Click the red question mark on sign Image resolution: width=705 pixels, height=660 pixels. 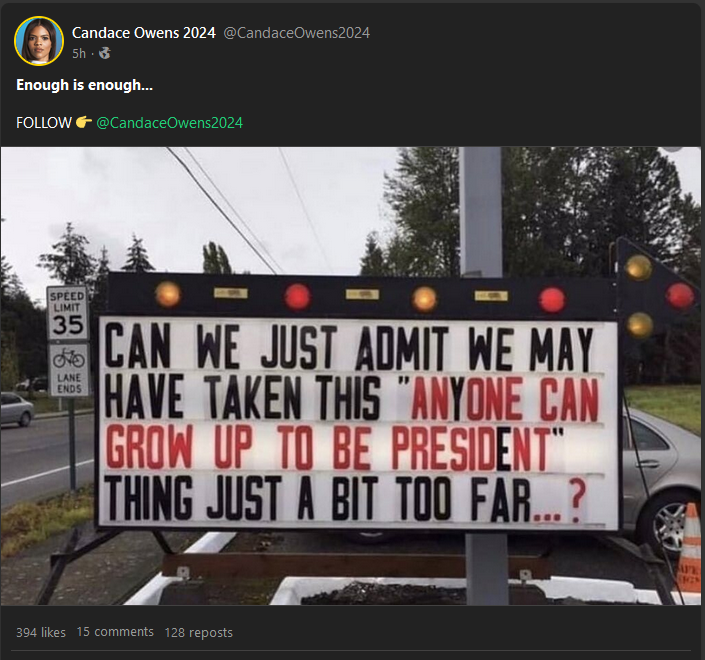(x=577, y=500)
